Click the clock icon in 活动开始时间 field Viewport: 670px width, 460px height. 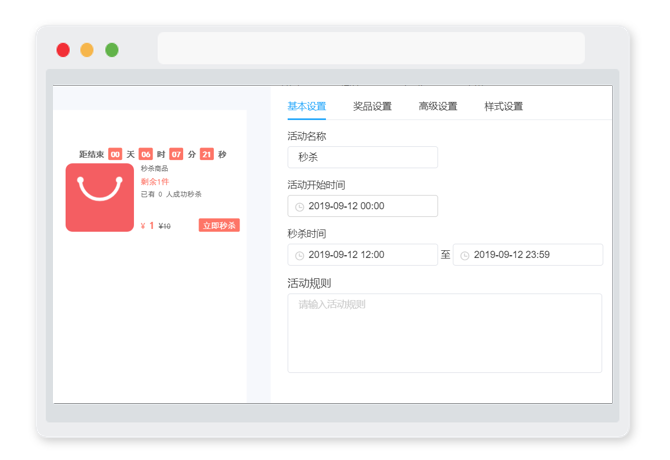click(300, 207)
